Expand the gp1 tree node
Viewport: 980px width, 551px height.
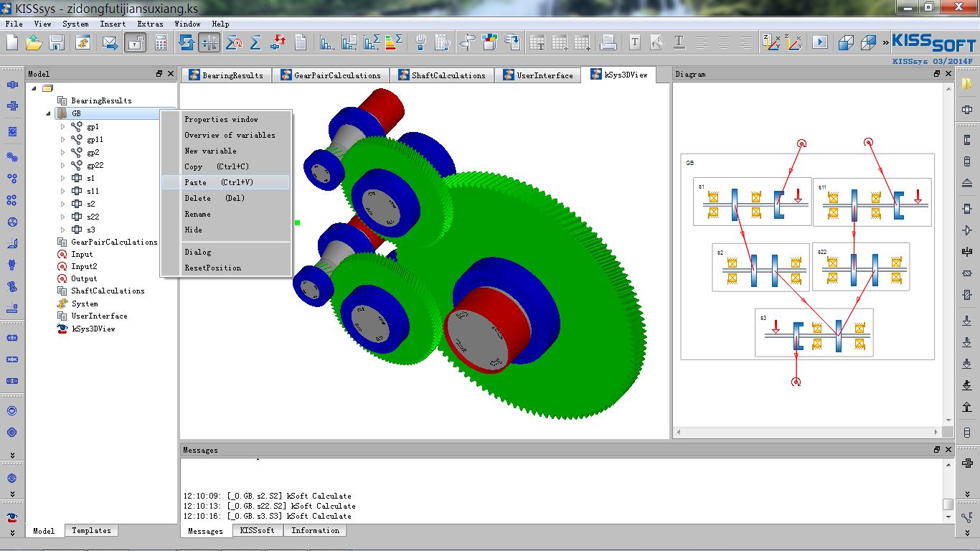click(63, 127)
